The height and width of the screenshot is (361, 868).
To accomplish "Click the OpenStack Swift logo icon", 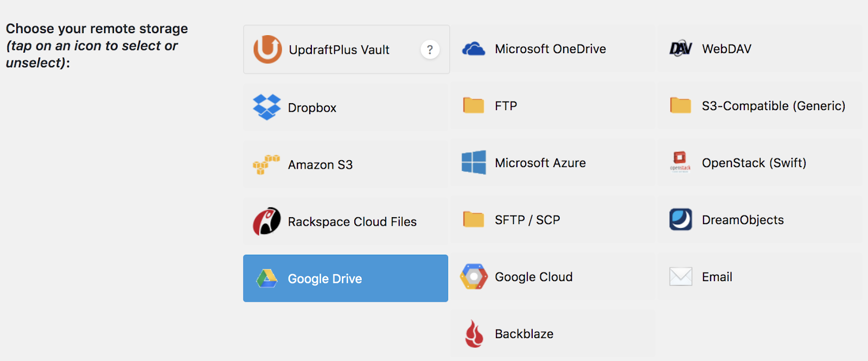I will 680,162.
